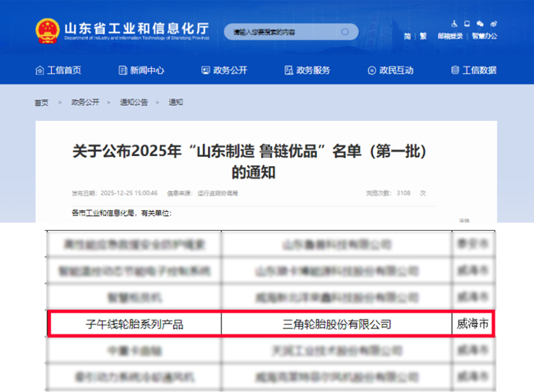Click the 三角轮胎股份有限公司 table cell
The width and height of the screenshot is (534, 392).
point(336,324)
